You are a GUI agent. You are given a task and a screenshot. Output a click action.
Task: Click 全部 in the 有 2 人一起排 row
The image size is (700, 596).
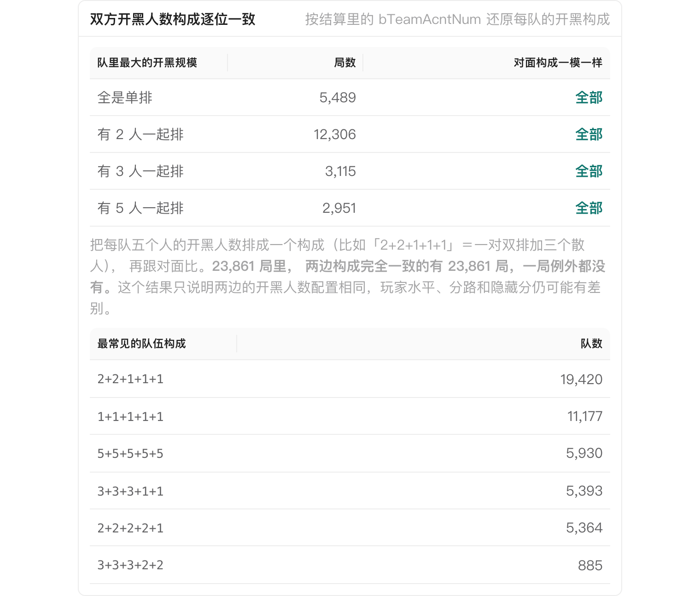point(589,134)
